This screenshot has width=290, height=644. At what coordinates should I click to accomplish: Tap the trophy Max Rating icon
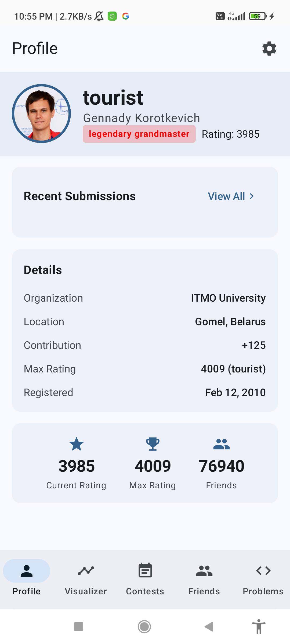coord(153,444)
